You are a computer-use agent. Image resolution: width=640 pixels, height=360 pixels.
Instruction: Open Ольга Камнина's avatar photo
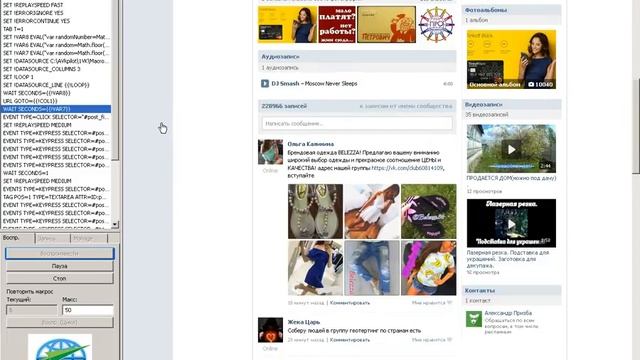(270, 152)
